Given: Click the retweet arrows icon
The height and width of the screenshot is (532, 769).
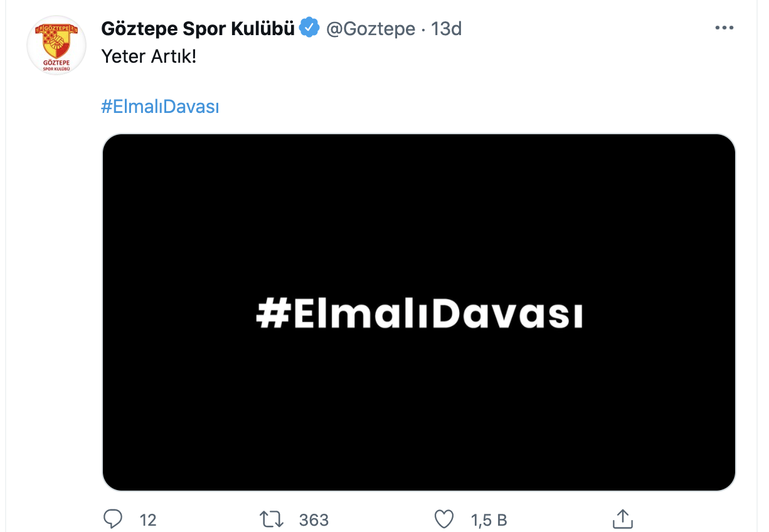Looking at the screenshot, I should pos(271,519).
